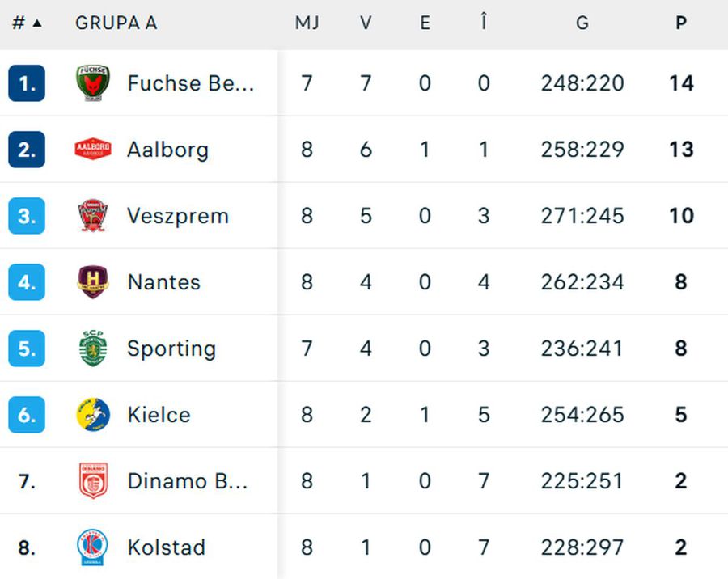Open the Kielce team page
Screen dimensions: 728x579
(x=159, y=414)
